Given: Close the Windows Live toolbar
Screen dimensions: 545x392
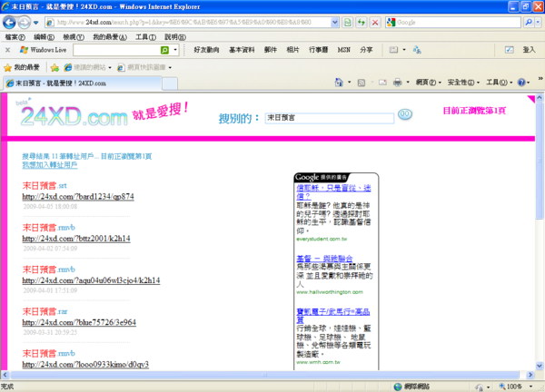Looking at the screenshot, I should click(7, 50).
